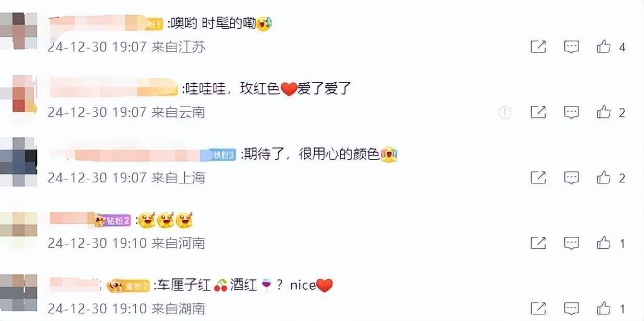Image resolution: width=644 pixels, height=321 pixels.
Task: Reply to 车厘子红 酒红 nice comment
Action: coord(571,309)
